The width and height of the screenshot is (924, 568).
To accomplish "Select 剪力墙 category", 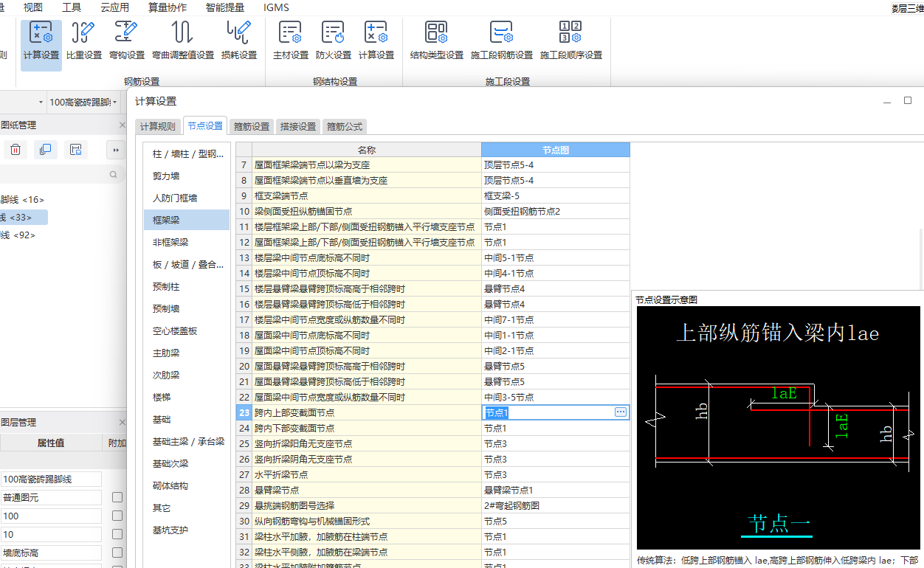I will [x=187, y=176].
